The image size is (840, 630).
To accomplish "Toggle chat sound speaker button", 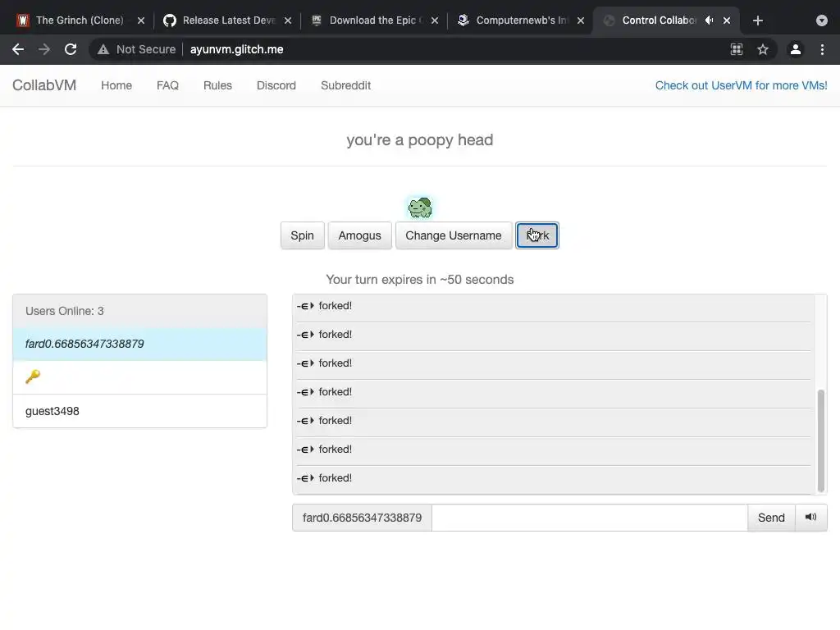I will 810,518.
